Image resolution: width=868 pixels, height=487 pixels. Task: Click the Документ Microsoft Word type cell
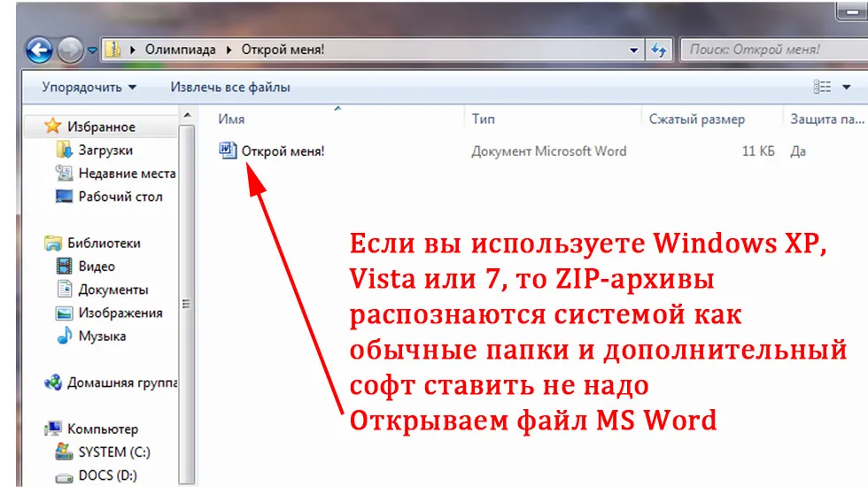(x=548, y=151)
